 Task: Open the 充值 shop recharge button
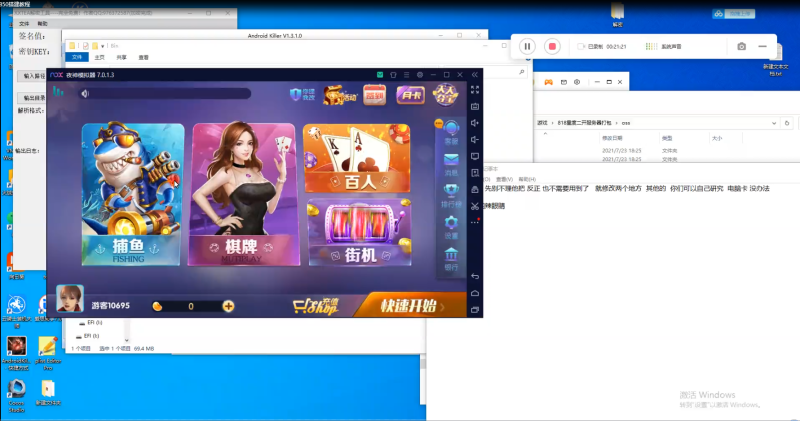pyautogui.click(x=316, y=306)
